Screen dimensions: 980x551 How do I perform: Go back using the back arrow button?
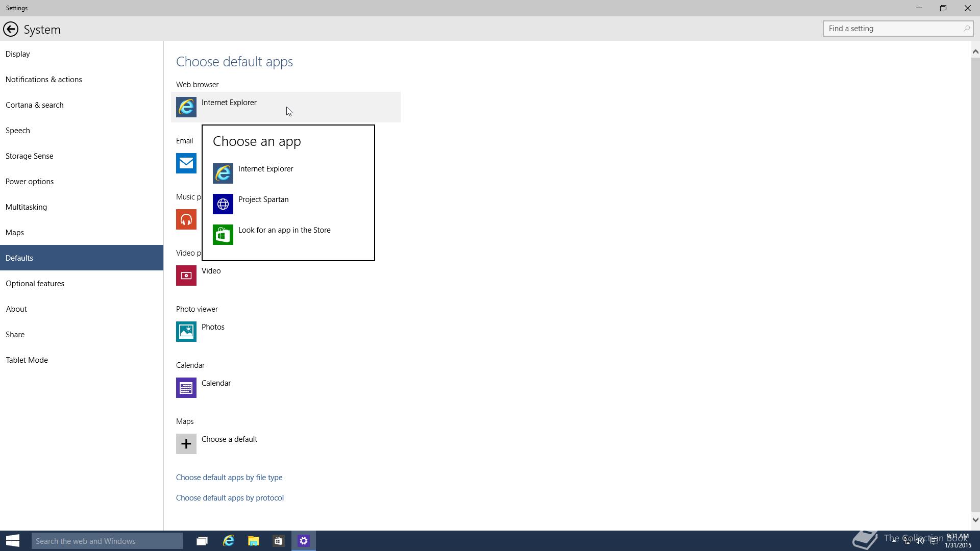pos(10,29)
